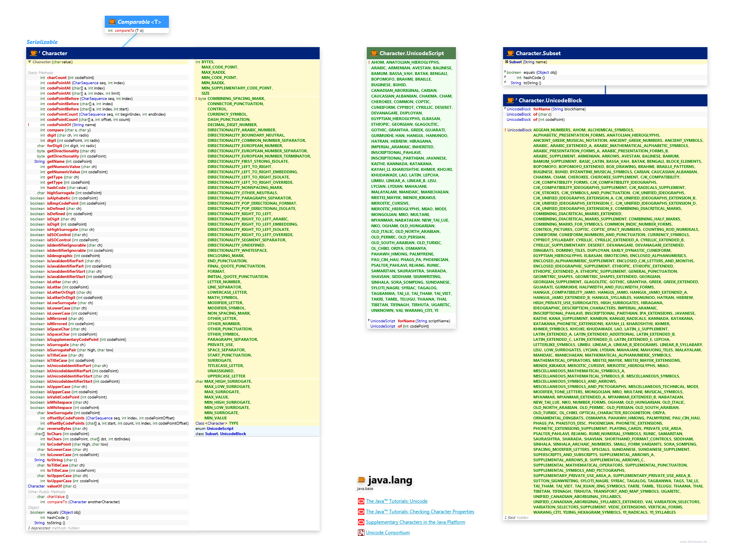Click the Oracle icon beside Checking Character Properties
Viewport: 730px width, 560px height.
point(361,512)
